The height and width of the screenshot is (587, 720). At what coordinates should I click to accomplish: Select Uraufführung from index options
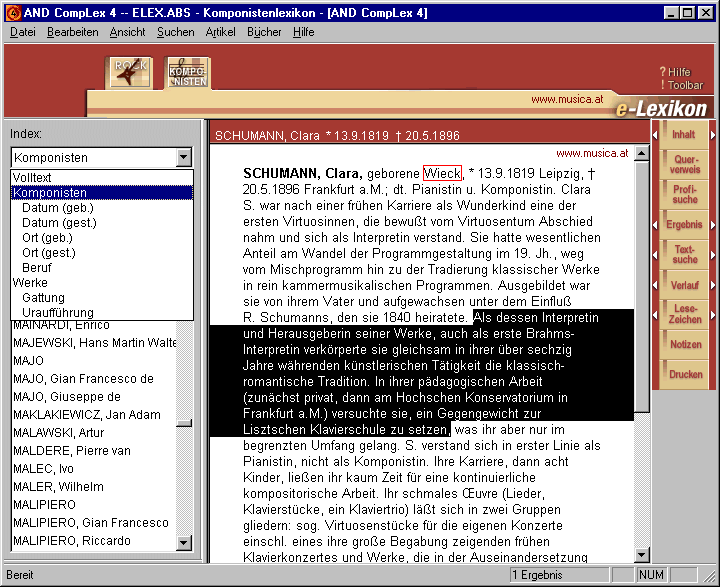click(x=57, y=312)
